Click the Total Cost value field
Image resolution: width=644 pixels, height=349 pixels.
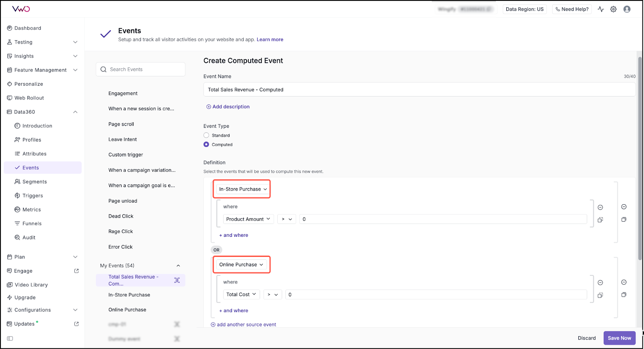click(x=436, y=295)
